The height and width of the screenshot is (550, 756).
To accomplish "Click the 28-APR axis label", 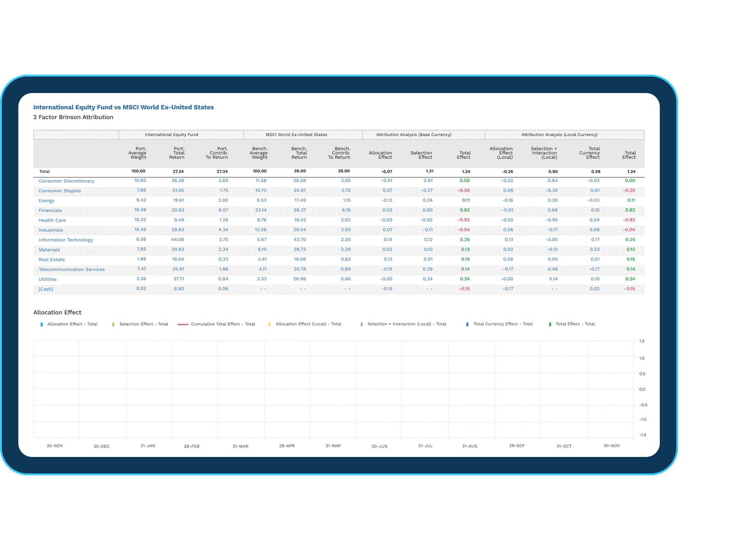I will pyautogui.click(x=287, y=446).
